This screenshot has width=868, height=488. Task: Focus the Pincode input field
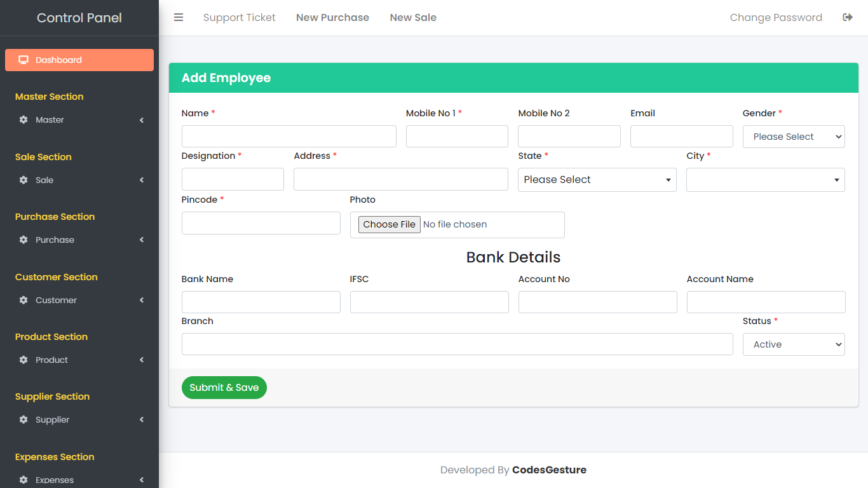(x=261, y=223)
